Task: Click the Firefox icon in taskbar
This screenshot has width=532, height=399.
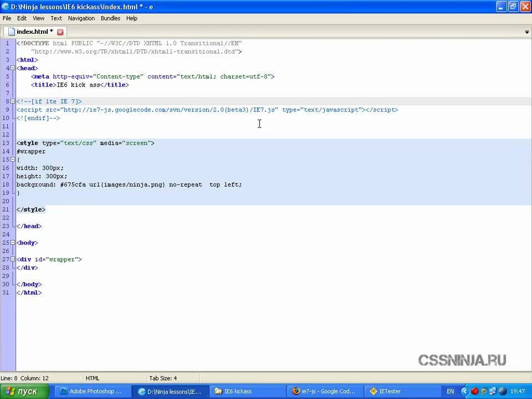Action: coord(296,391)
